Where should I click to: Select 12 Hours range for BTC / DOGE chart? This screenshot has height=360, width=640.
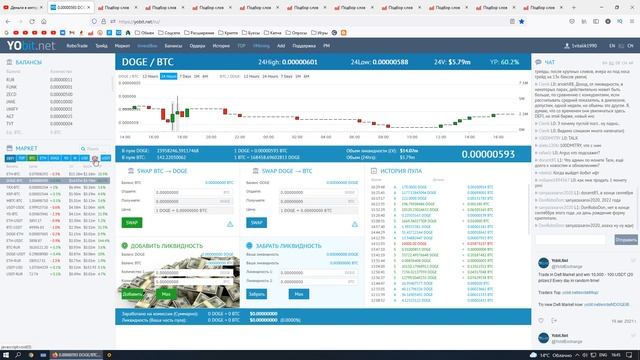tap(251, 76)
